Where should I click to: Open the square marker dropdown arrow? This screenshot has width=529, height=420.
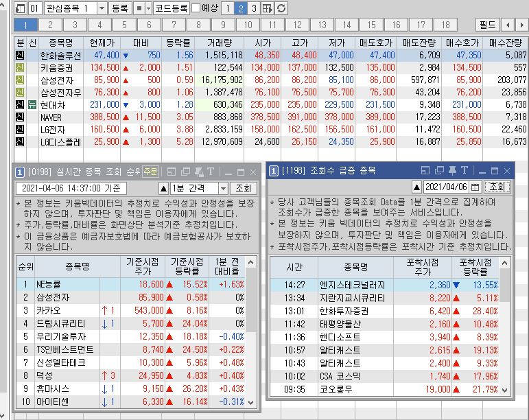(x=148, y=8)
